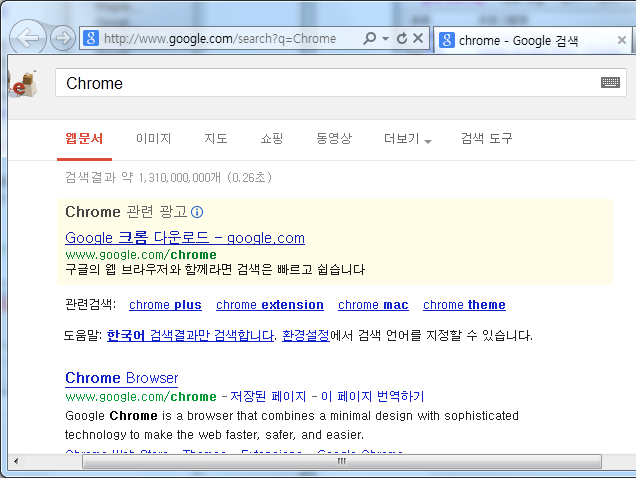Click the ad description text '구글의 웹 브라우저와 함께라면'
This screenshot has height=478, width=636.
click(x=148, y=269)
